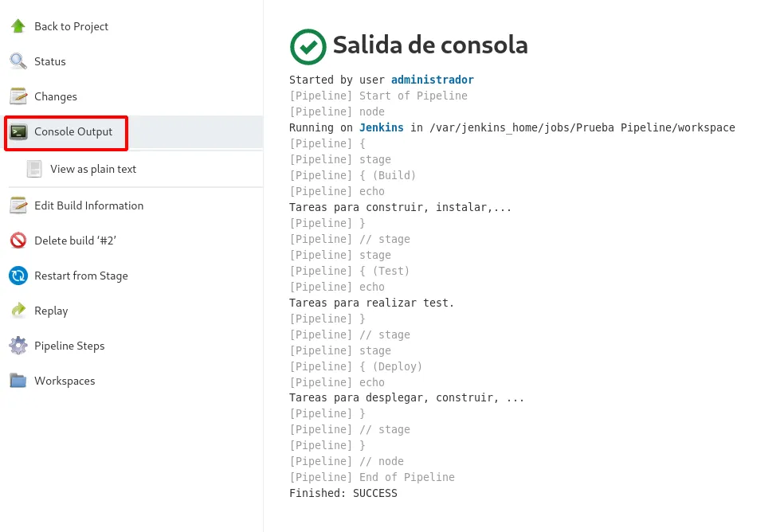Click the green Back to Project arrow icon

18,26
